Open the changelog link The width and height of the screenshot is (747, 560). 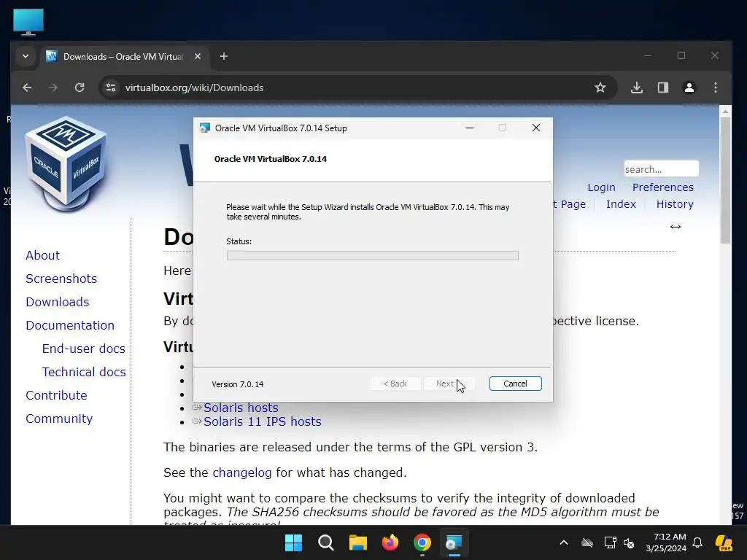242,472
